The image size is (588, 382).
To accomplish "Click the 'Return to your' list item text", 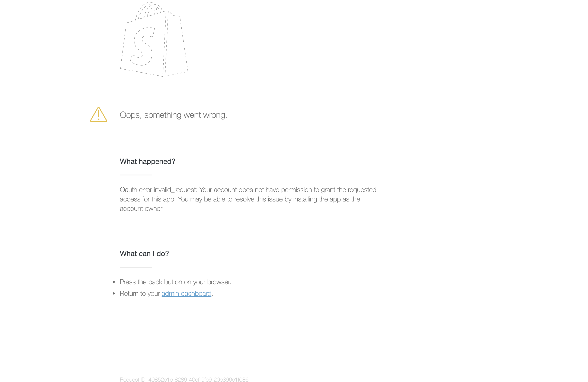I will pos(140,293).
